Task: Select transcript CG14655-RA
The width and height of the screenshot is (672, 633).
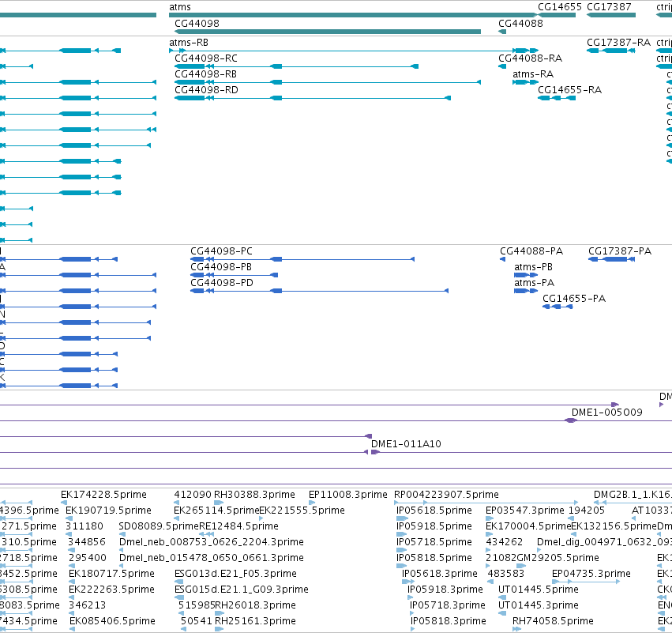Action: pyautogui.click(x=569, y=90)
